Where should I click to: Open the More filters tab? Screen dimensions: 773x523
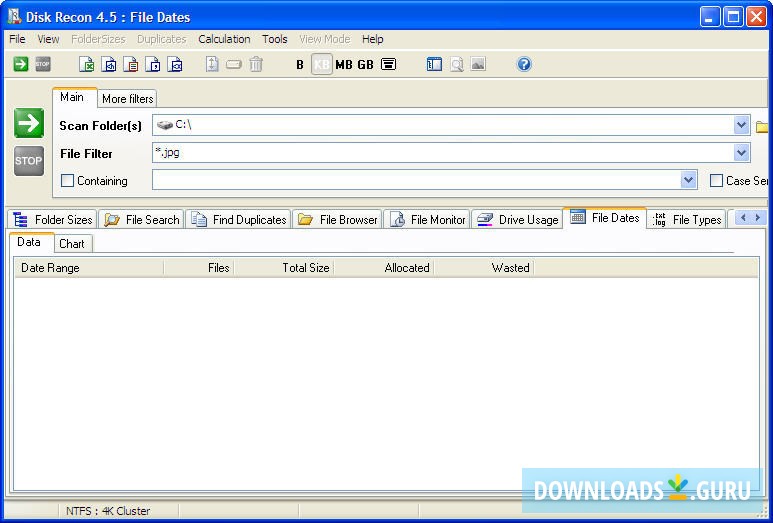coord(128,99)
